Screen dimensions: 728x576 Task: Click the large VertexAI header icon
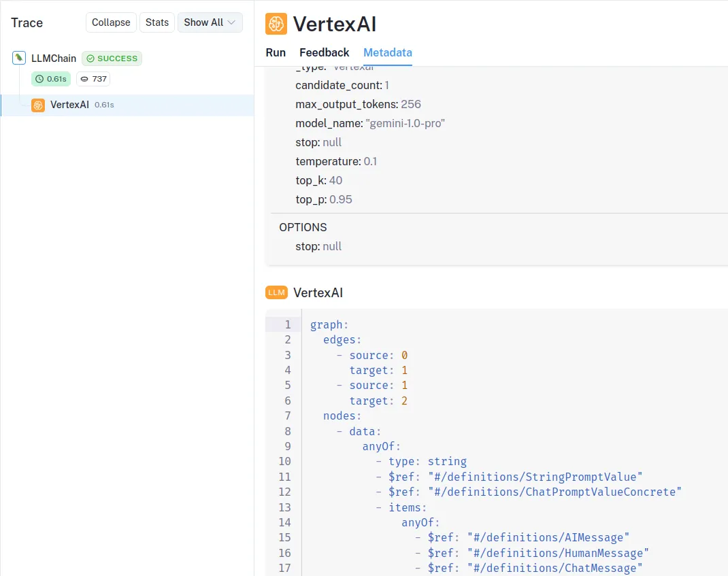click(276, 24)
